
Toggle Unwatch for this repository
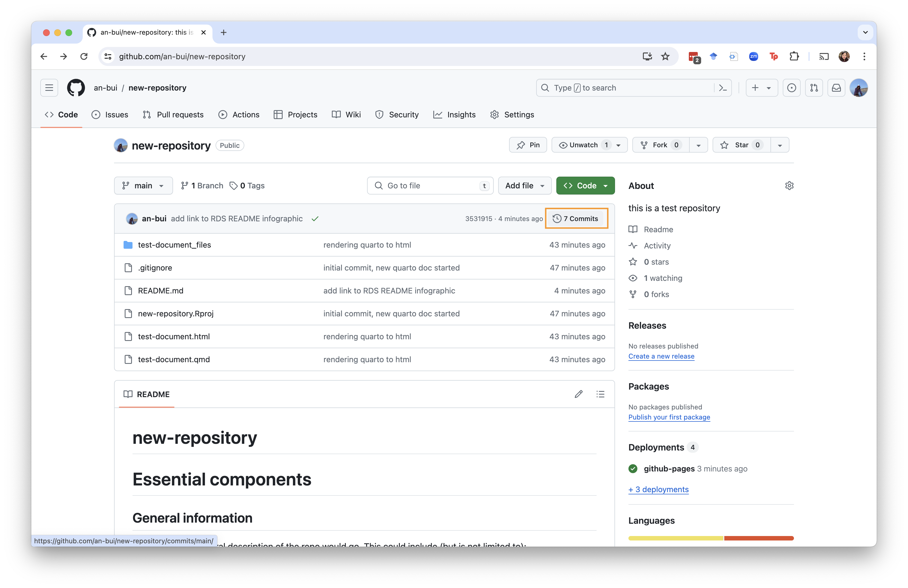584,145
